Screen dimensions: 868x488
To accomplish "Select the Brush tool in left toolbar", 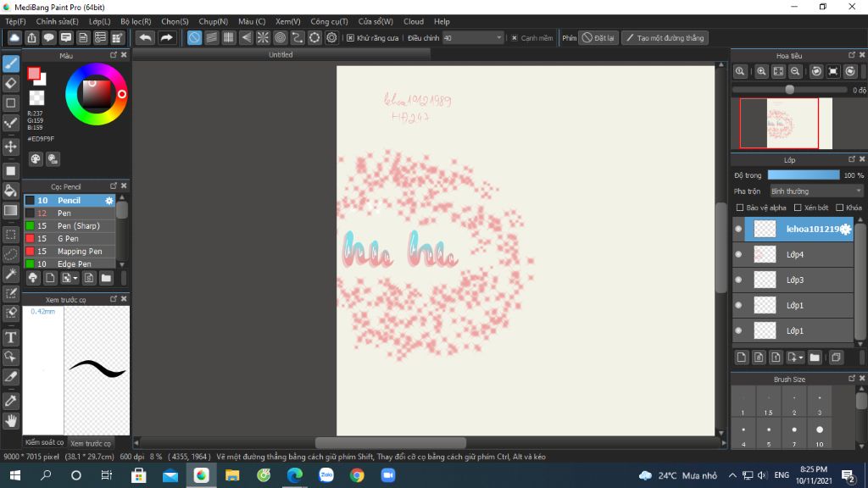I will coord(10,64).
